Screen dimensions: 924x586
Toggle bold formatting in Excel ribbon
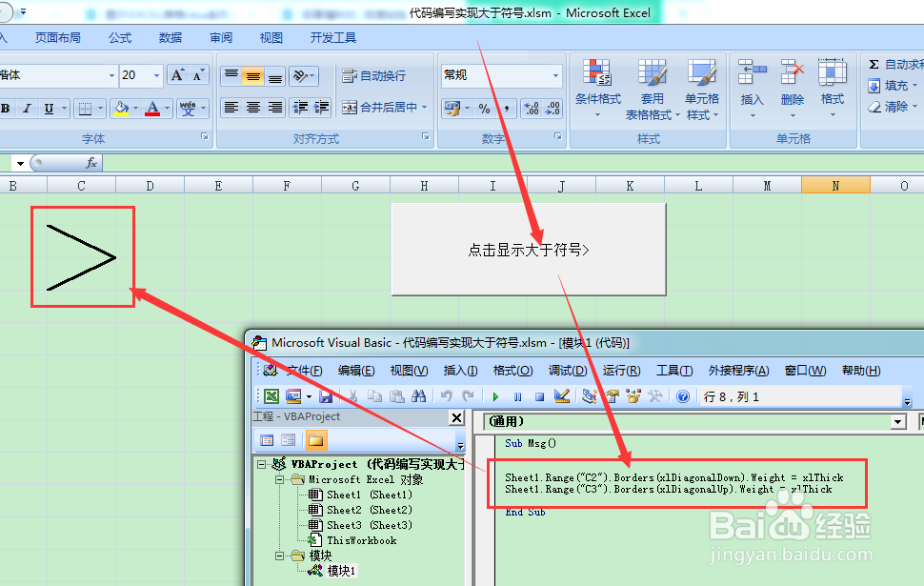coord(6,109)
